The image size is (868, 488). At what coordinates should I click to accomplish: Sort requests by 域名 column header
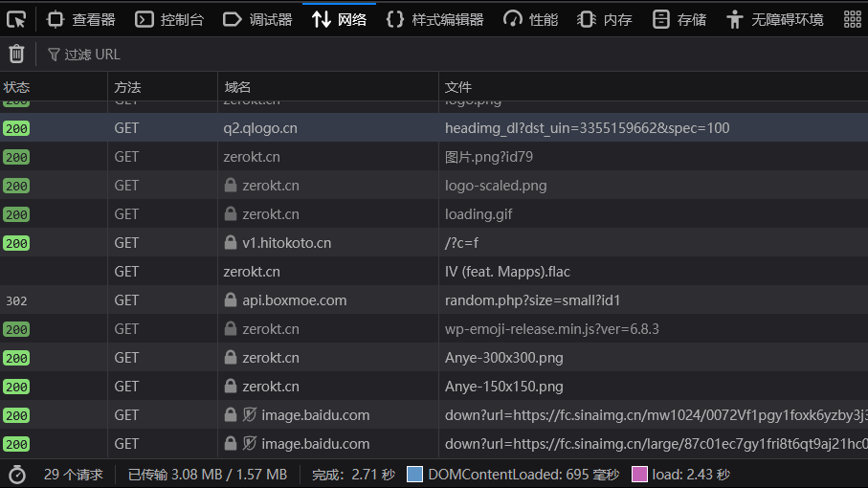tap(237, 87)
